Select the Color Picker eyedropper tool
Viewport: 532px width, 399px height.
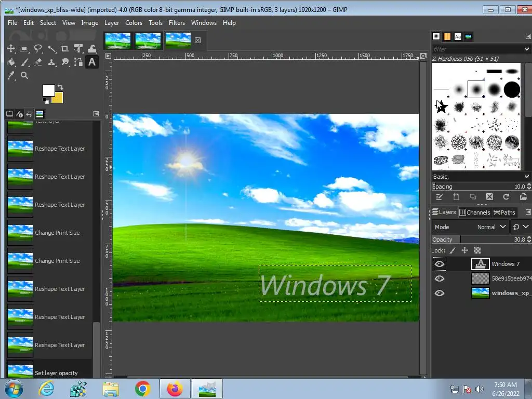[x=11, y=76]
